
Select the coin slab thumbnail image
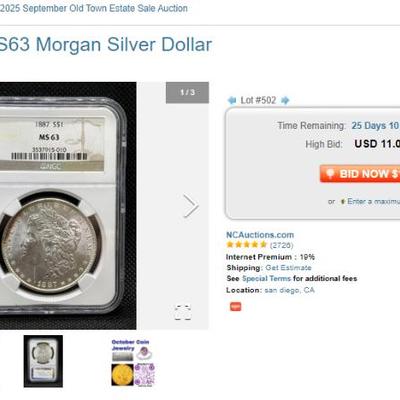point(43,361)
